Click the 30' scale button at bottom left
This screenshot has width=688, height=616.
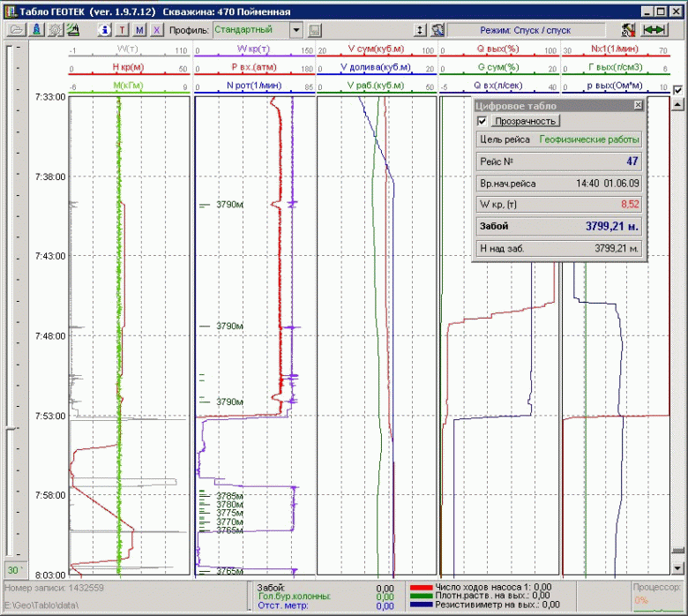point(13,568)
